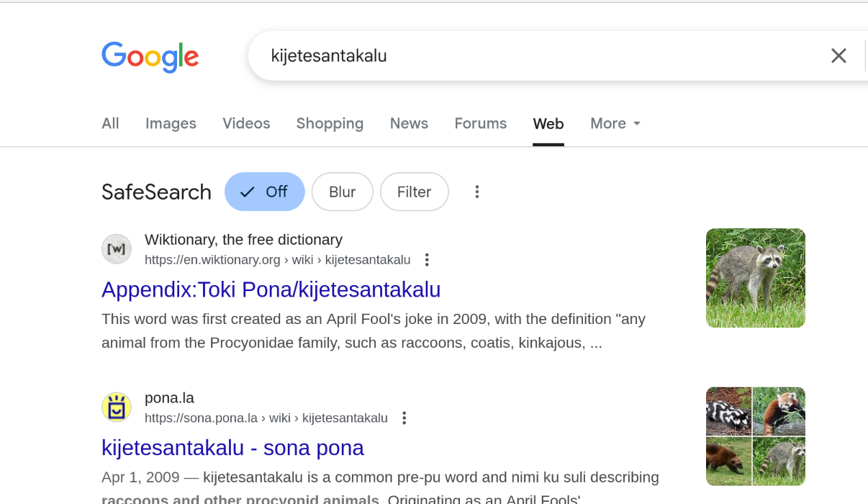868x504 pixels.
Task: Switch to the Videos tab
Action: [246, 124]
